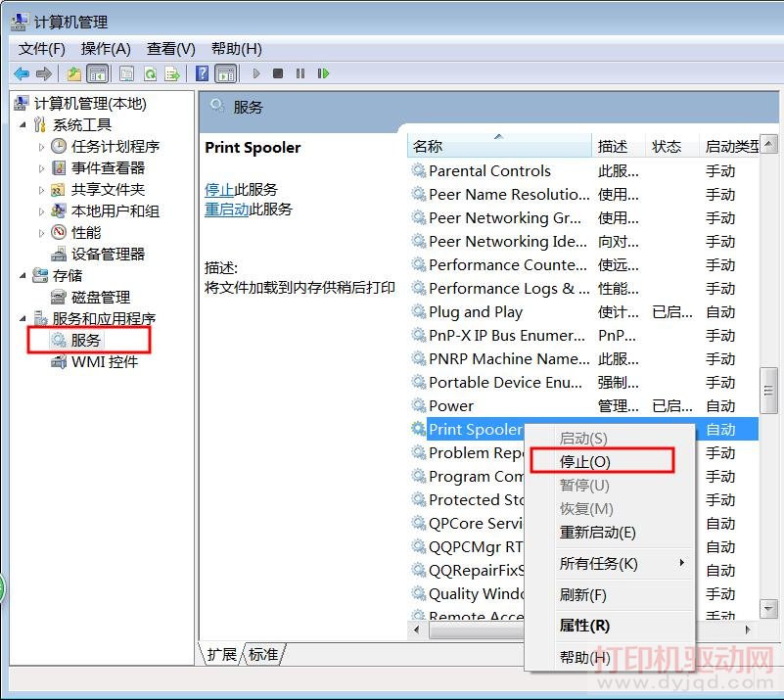Click the horizontal scrollbar right arrow
This screenshot has width=784, height=700.
tap(748, 630)
